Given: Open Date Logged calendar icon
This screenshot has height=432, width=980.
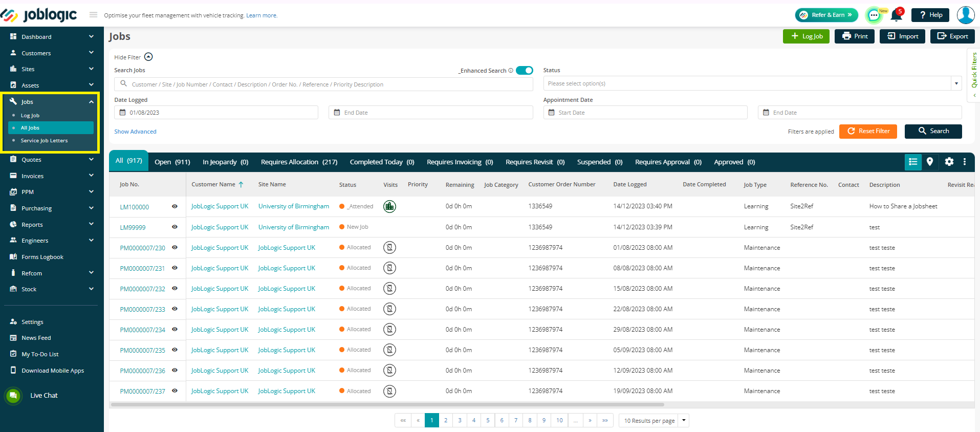Looking at the screenshot, I should point(122,113).
